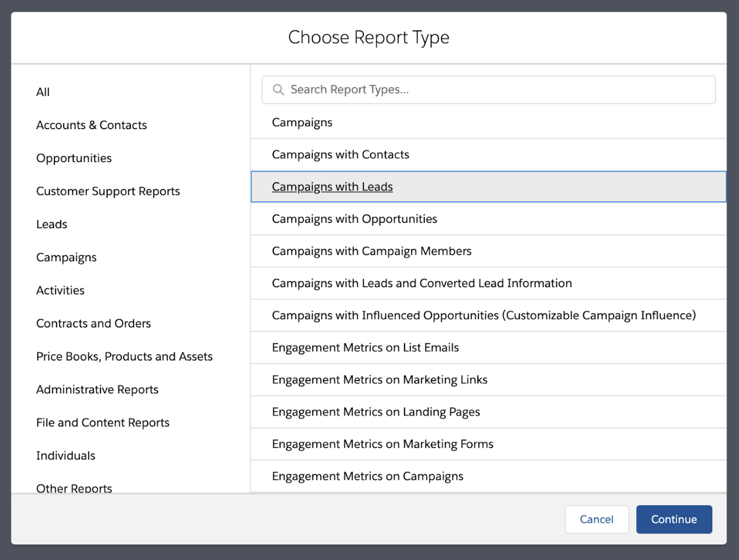Select the Campaigns with Leads row
739x560 pixels.
489,187
